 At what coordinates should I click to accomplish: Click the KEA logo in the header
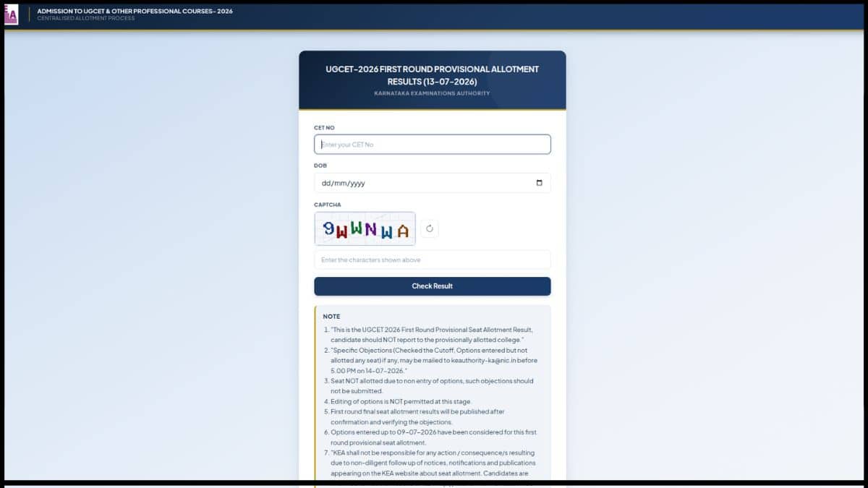coord(11,14)
